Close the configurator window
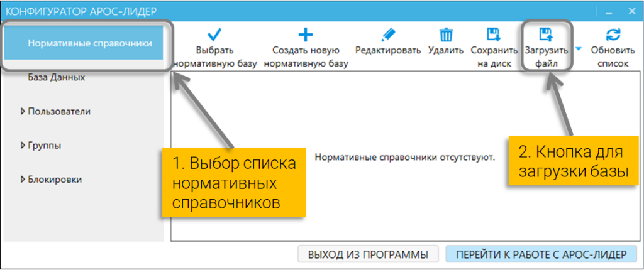 tap(632, 12)
